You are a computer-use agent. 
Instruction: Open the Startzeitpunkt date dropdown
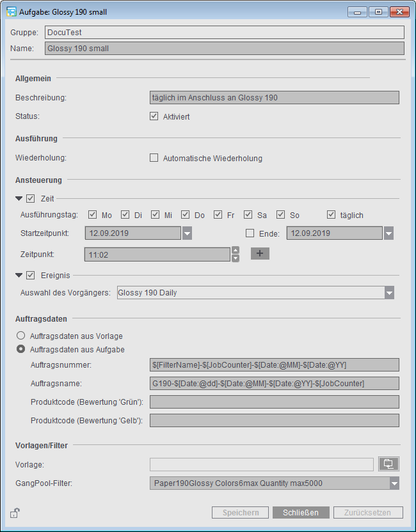[187, 233]
